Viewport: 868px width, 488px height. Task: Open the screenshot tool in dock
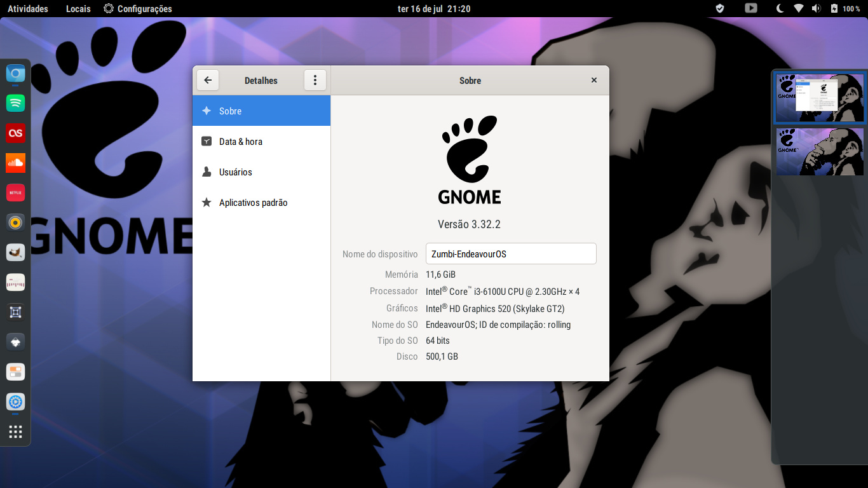pyautogui.click(x=16, y=312)
